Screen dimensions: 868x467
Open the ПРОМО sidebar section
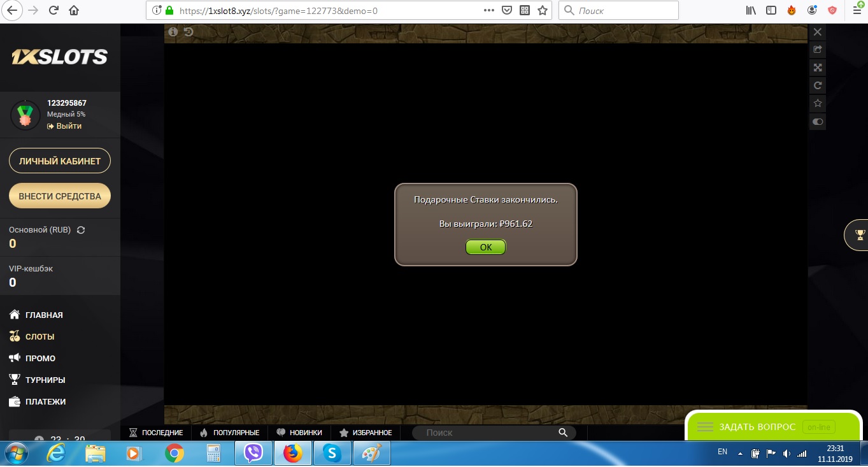click(32, 358)
